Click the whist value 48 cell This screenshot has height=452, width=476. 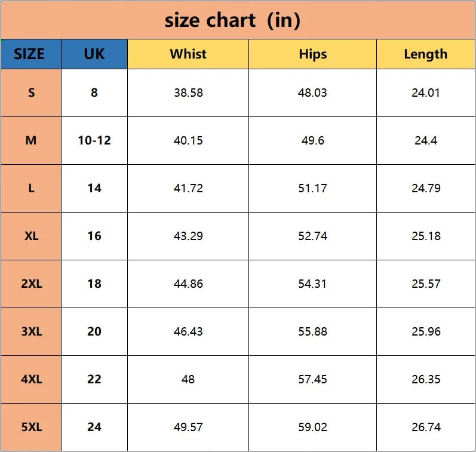(x=188, y=379)
